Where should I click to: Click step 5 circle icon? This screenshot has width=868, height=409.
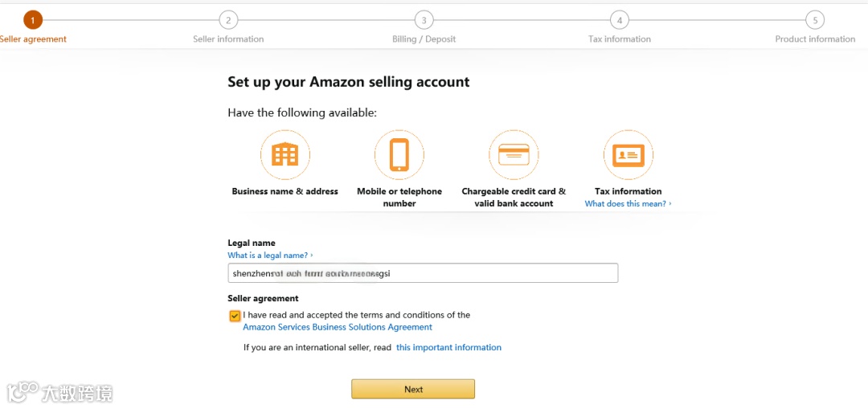coord(815,20)
